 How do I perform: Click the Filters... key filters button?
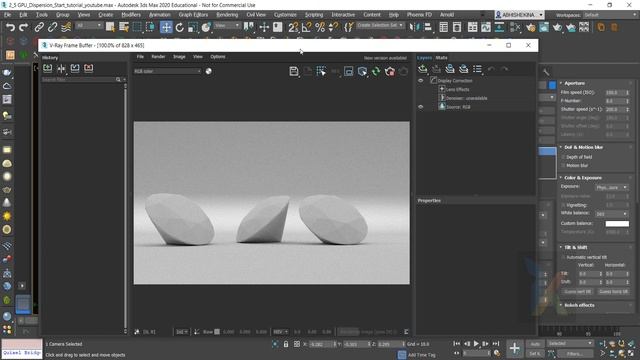[575, 353]
